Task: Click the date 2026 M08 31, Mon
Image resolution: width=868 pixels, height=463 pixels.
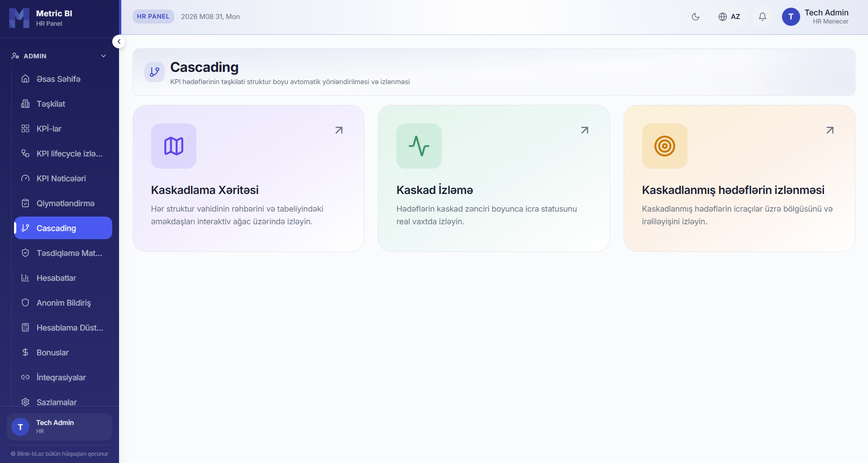Action: coord(210,17)
